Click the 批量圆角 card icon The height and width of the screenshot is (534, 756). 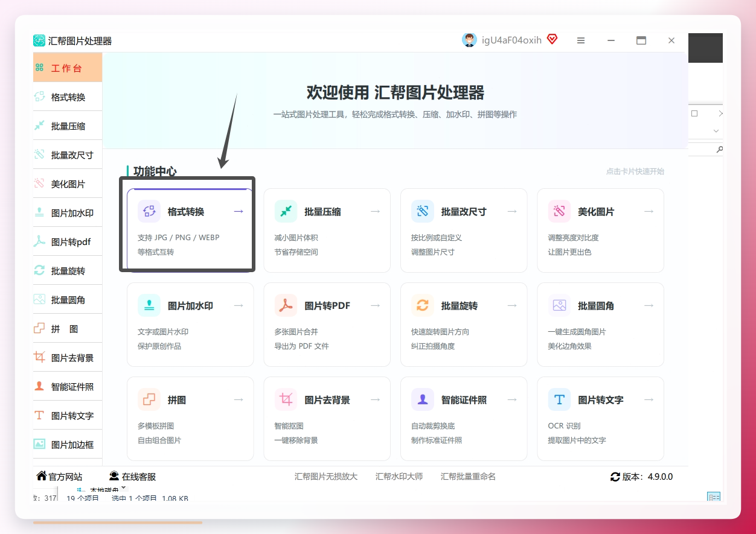[x=559, y=305]
